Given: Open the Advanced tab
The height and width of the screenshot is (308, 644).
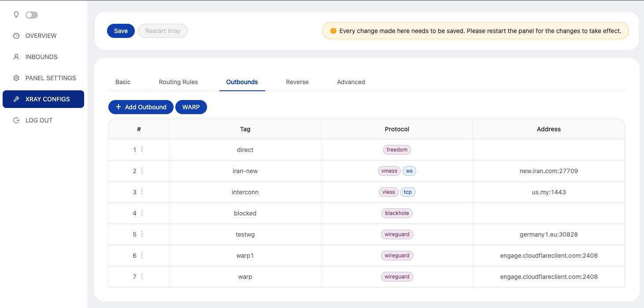Looking at the screenshot, I should pos(351,82).
